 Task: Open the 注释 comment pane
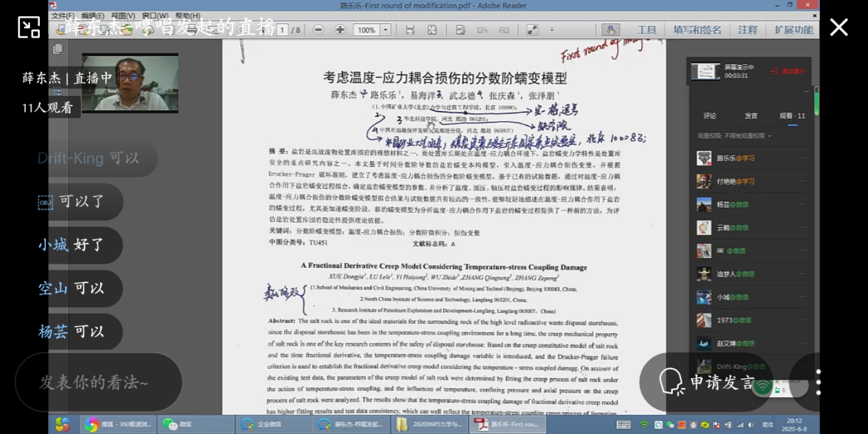click(748, 30)
